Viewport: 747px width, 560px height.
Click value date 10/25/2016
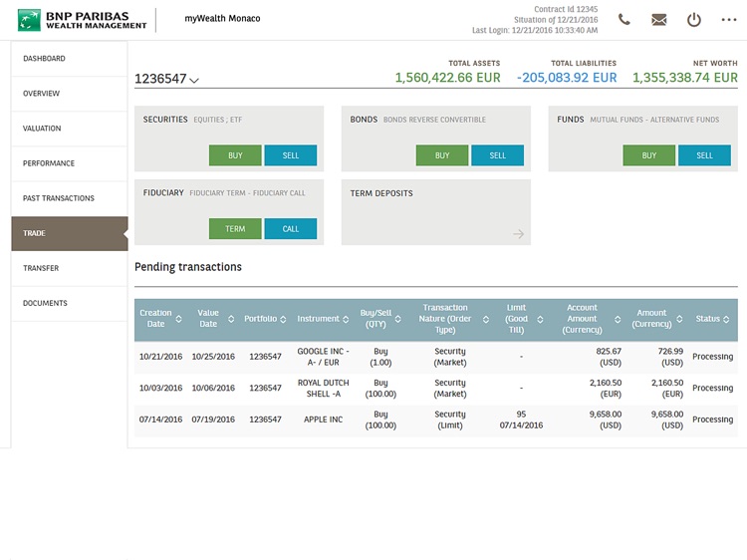click(213, 357)
